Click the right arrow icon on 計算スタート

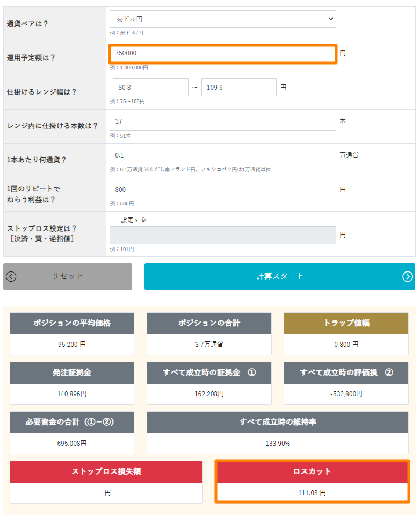click(408, 276)
